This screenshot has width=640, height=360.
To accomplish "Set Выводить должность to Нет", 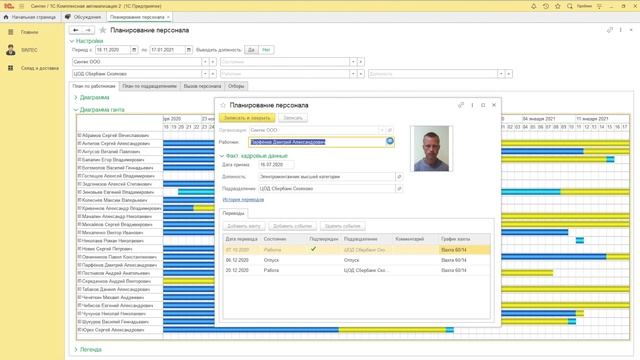I will tap(266, 50).
